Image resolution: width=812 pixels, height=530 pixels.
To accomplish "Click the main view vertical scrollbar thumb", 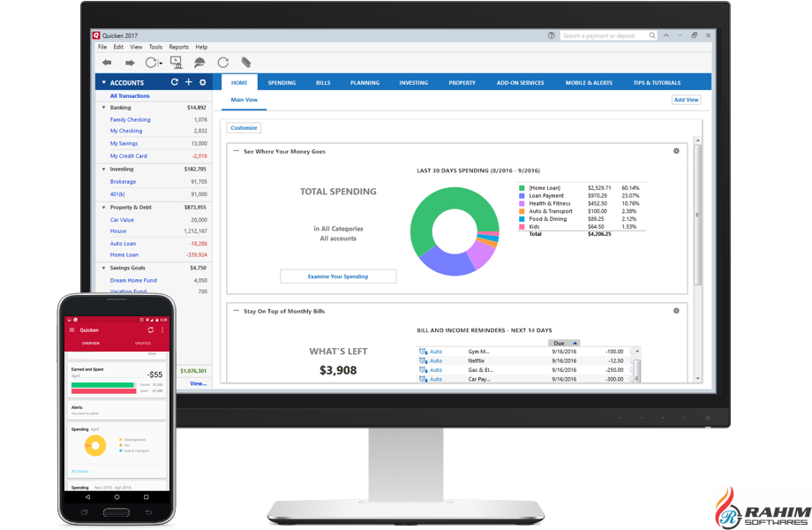I will [x=697, y=215].
